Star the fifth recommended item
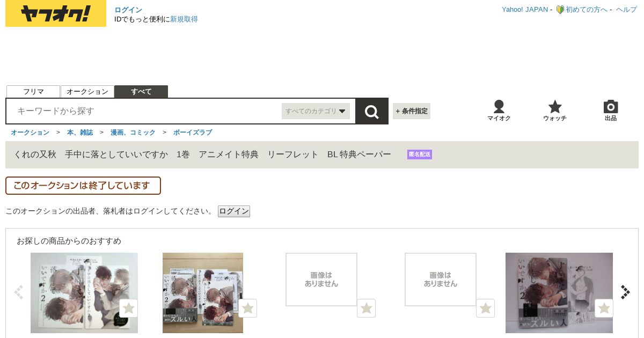 pos(604,308)
